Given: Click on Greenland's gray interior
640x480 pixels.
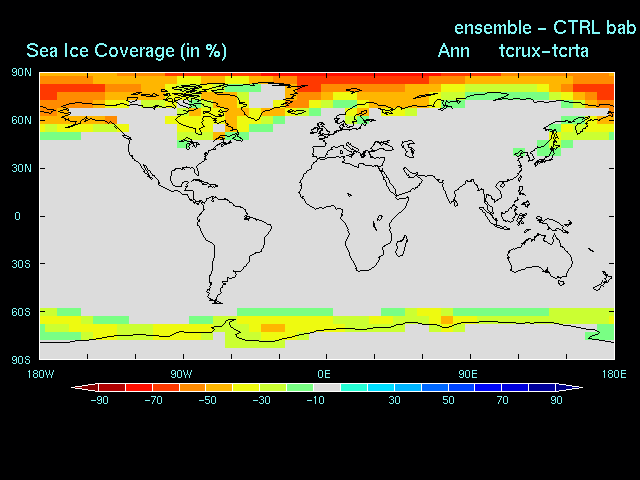Looking at the screenshot, I should click(265, 98).
